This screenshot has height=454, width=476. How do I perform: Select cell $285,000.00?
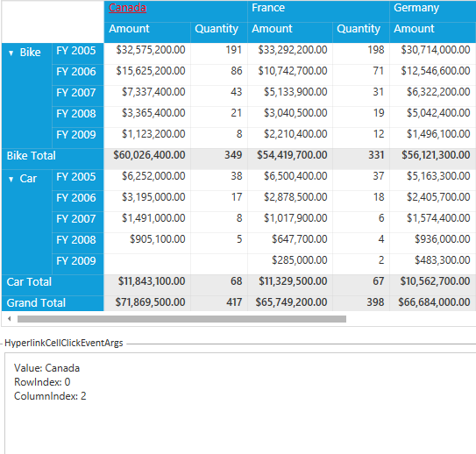[x=290, y=264]
